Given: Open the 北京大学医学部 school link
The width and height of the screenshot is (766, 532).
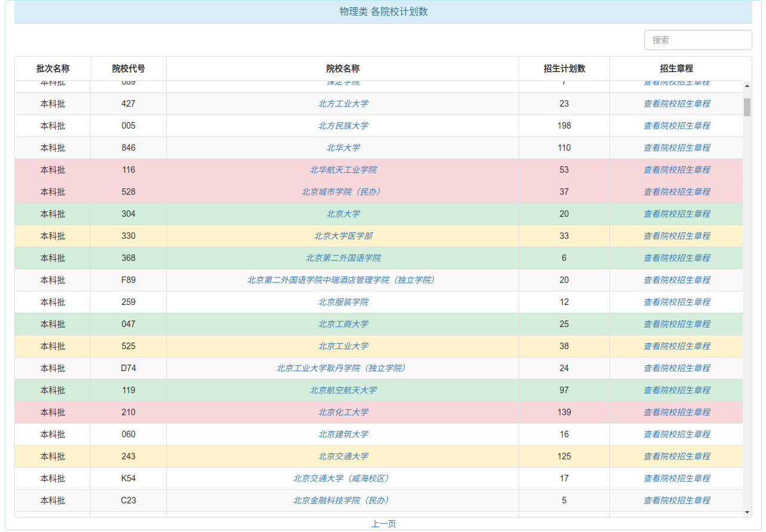Looking at the screenshot, I should [x=343, y=236].
